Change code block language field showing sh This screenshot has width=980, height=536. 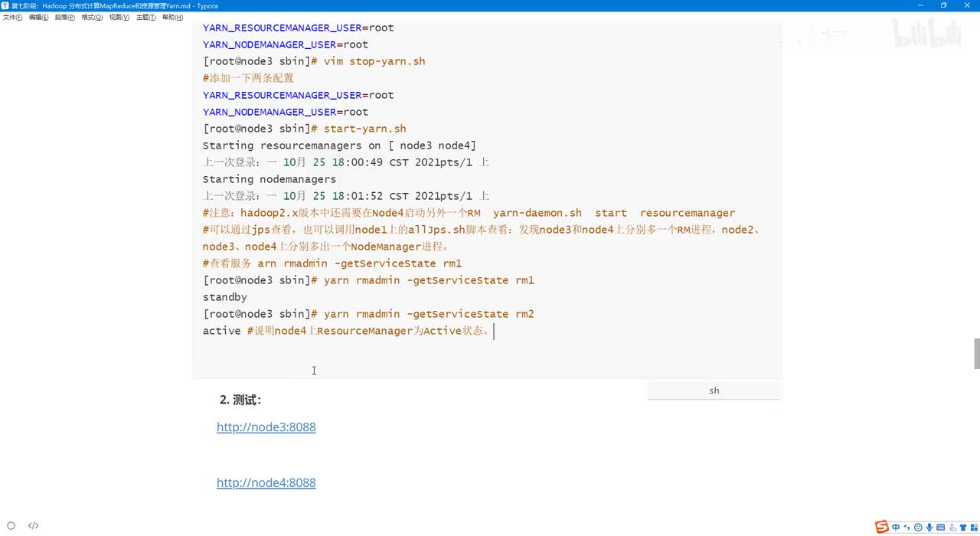point(714,391)
